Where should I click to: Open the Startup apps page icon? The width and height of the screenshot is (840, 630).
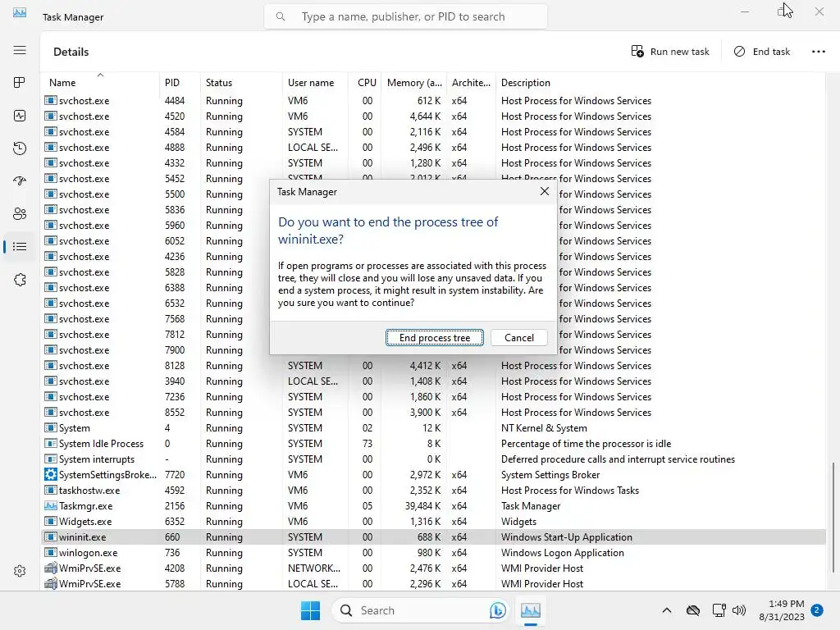tap(20, 181)
